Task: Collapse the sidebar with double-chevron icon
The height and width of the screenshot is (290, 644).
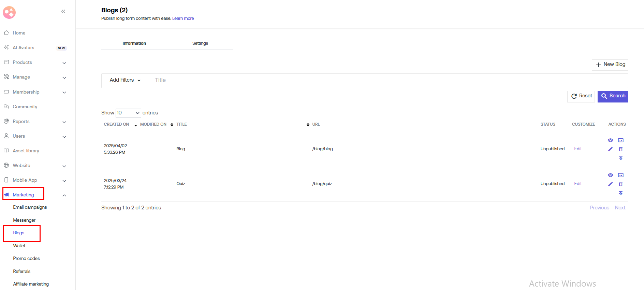Action: tap(63, 11)
